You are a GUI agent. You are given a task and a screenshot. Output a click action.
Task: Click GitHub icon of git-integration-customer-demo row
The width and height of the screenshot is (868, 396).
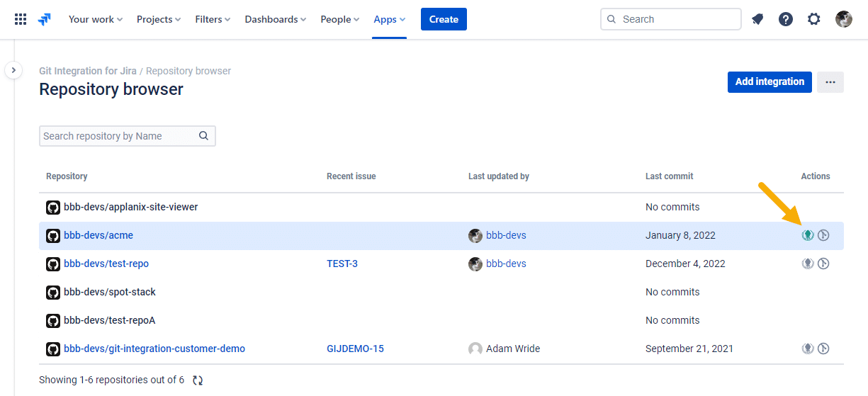pyautogui.click(x=53, y=349)
